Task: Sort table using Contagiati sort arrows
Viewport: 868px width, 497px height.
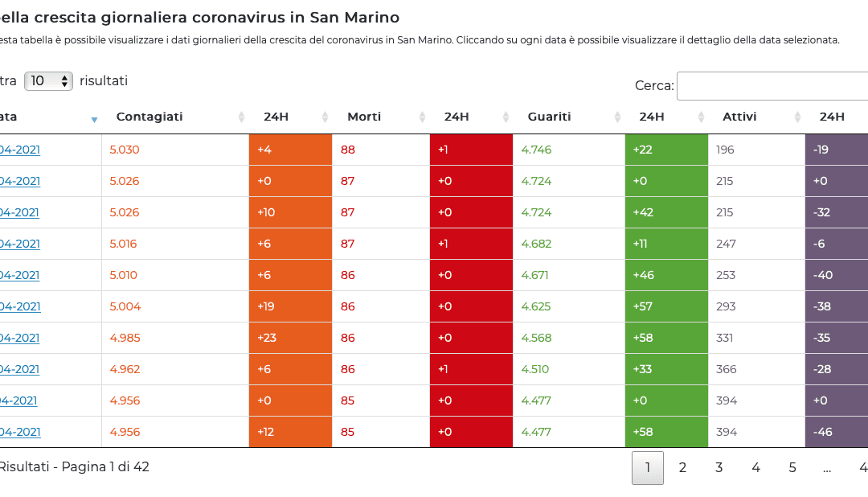Action: (x=241, y=117)
